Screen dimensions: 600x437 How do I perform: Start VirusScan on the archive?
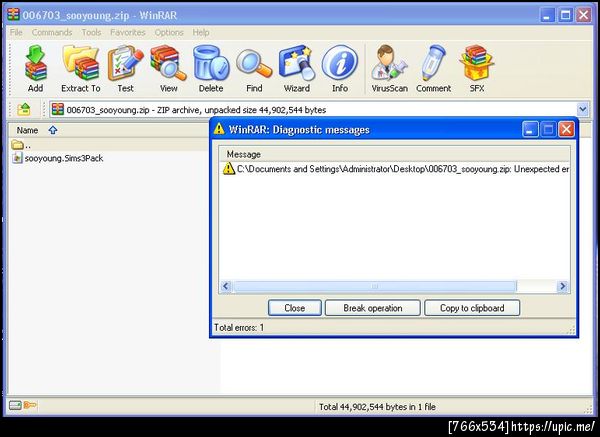click(389, 63)
